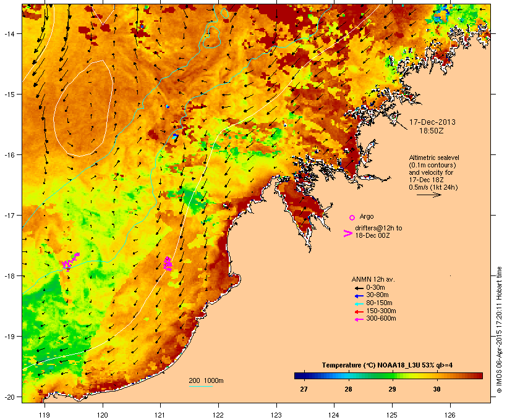This screenshot has width=507, height=420.
Task: Click the date label 17-Dec-2013
Action: 432,122
